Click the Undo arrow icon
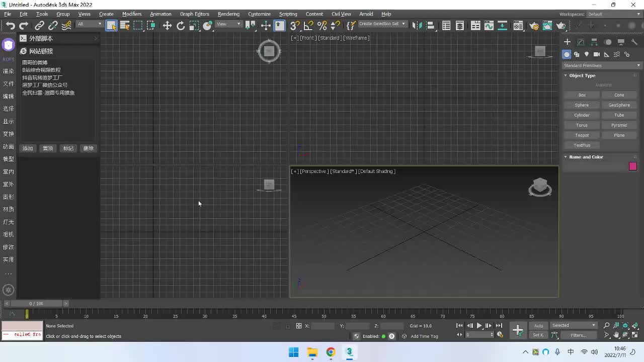This screenshot has width=644, height=362. [x=11, y=26]
